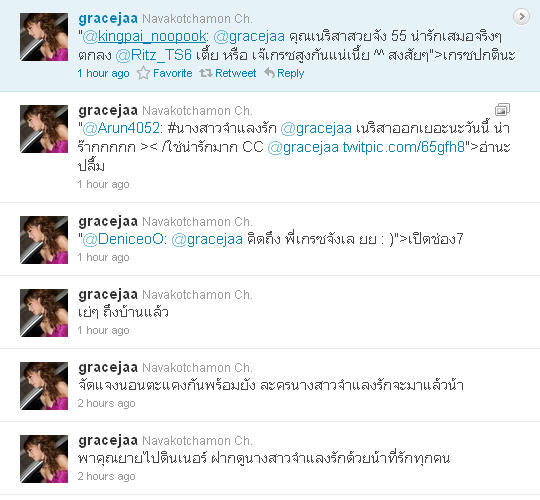Click the Reply arrow icon
540x500 pixels.
(269, 73)
